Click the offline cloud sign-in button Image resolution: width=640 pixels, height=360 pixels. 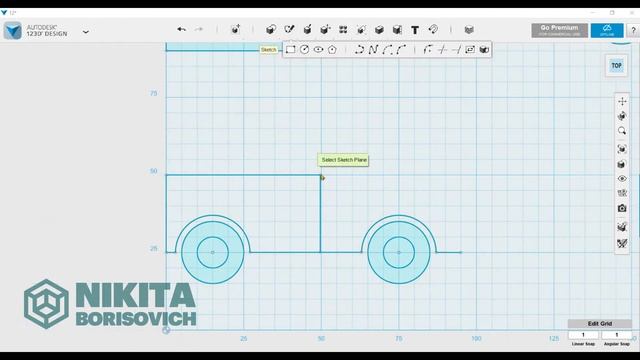pos(607,30)
